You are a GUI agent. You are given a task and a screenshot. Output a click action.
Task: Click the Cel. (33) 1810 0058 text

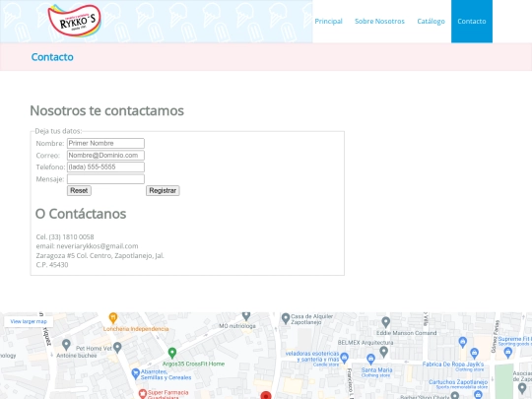tap(65, 236)
